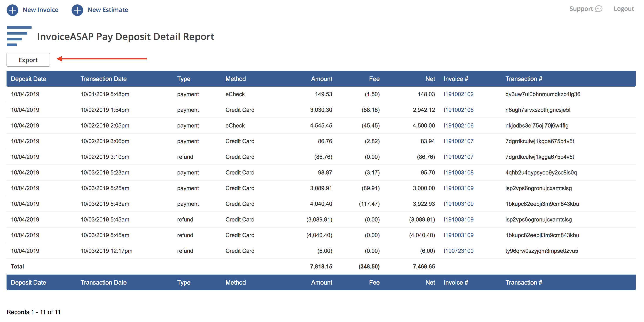Open invoice I191002106 for the eCheck payment
Image resolution: width=644 pixels, height=322 pixels.
tap(459, 125)
